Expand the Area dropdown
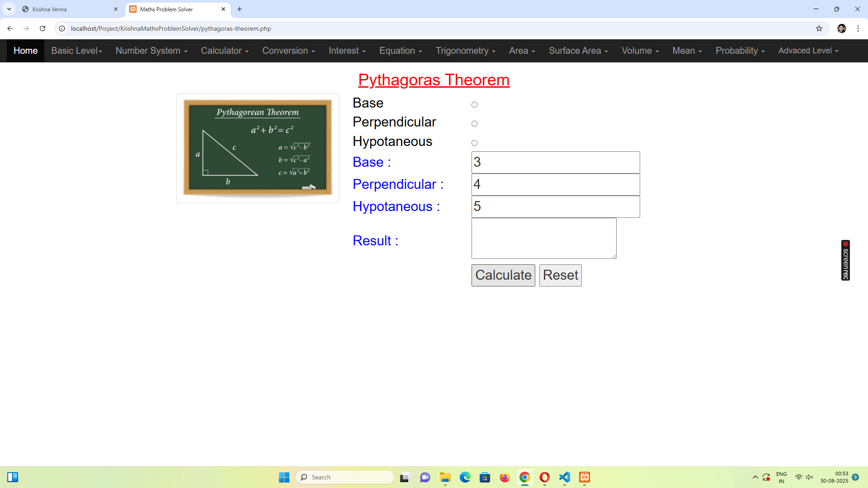868x488 pixels. click(522, 51)
